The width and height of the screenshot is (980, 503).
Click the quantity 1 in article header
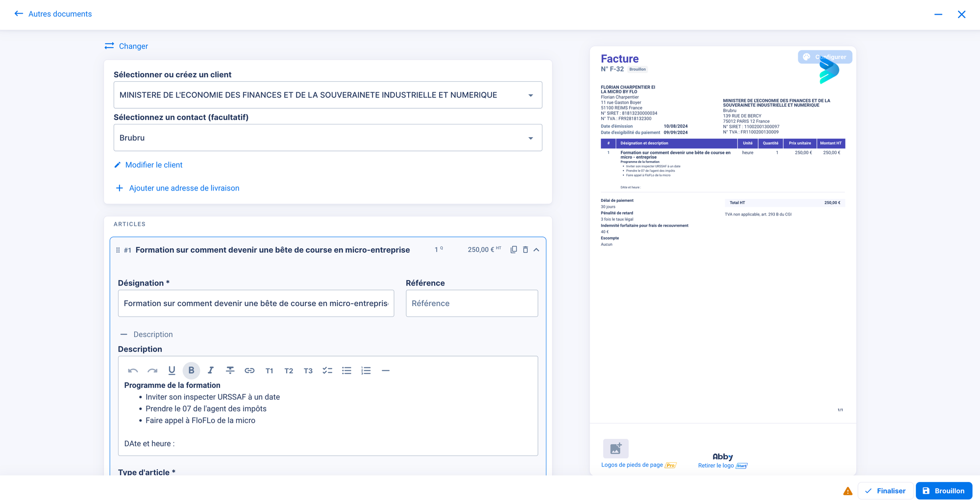point(439,249)
